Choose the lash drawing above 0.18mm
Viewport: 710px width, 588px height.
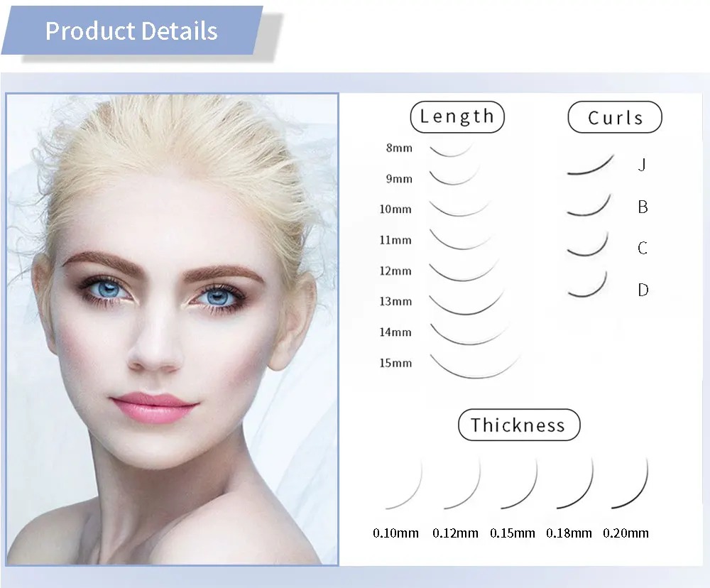(574, 483)
